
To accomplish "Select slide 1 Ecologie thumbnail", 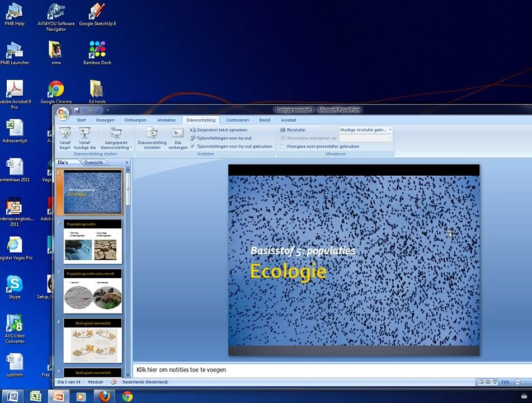I will (93, 192).
